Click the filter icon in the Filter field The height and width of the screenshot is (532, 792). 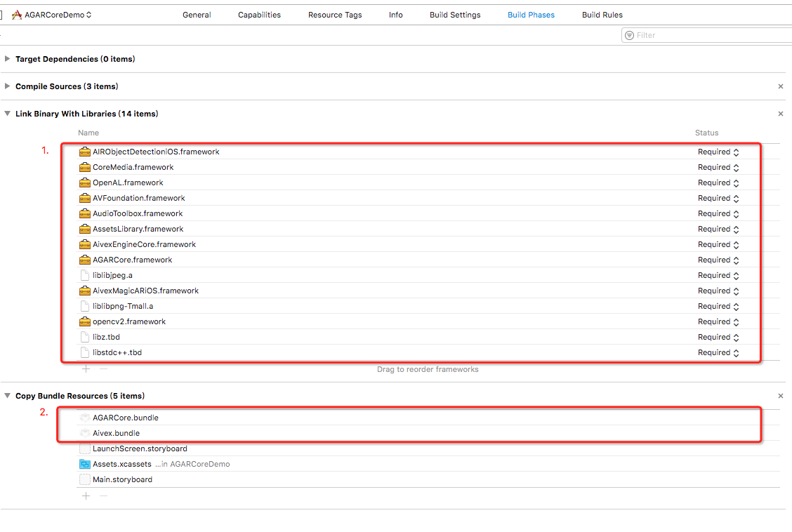629,35
